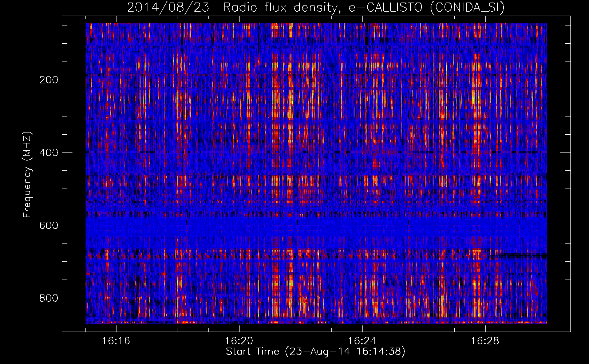Click the 16:16 time axis label

point(116,341)
